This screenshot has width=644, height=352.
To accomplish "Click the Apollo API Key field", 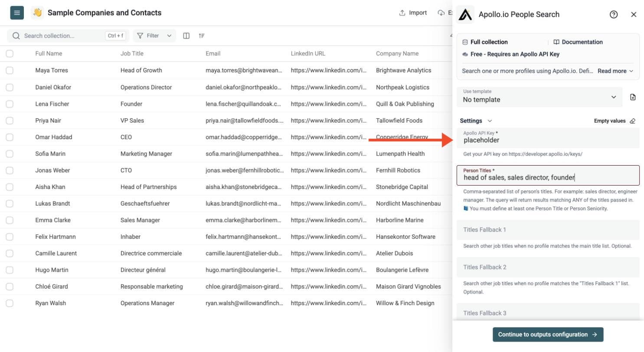I will point(548,138).
